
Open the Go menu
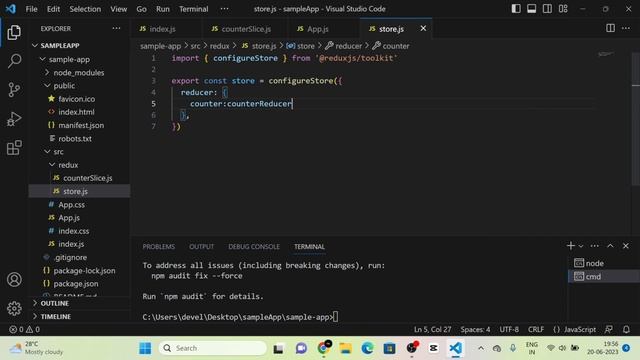[141, 9]
